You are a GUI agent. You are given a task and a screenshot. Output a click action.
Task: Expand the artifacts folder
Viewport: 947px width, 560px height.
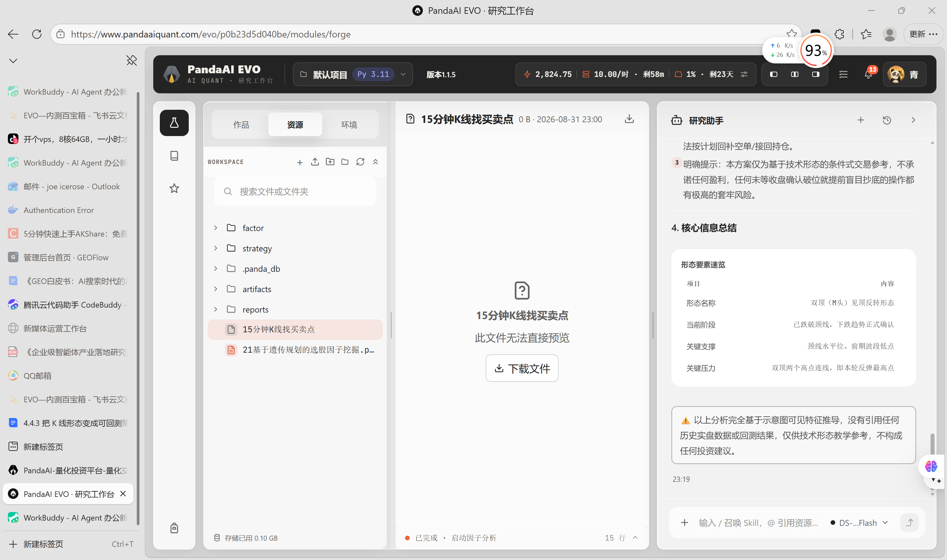pyautogui.click(x=215, y=289)
